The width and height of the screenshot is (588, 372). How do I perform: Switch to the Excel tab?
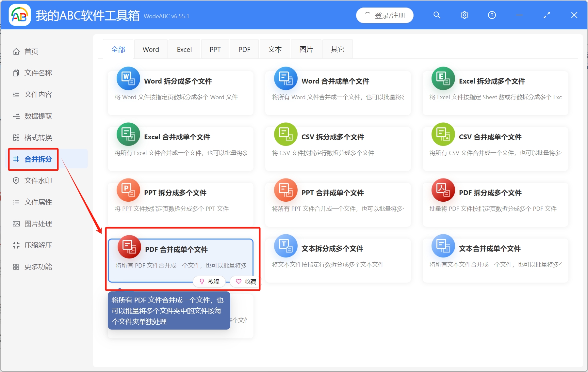tap(184, 49)
